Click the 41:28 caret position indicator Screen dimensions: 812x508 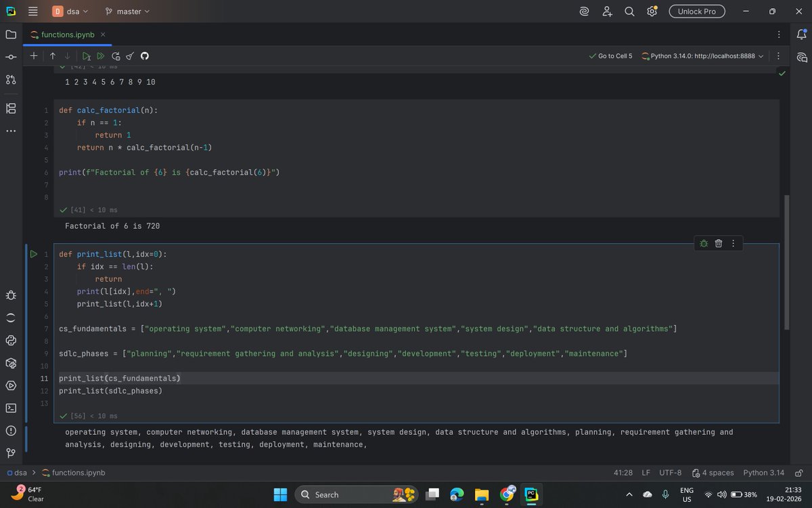tap(623, 473)
